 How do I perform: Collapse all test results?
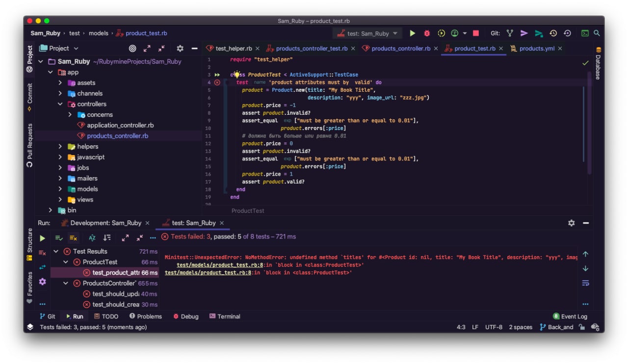point(139,237)
